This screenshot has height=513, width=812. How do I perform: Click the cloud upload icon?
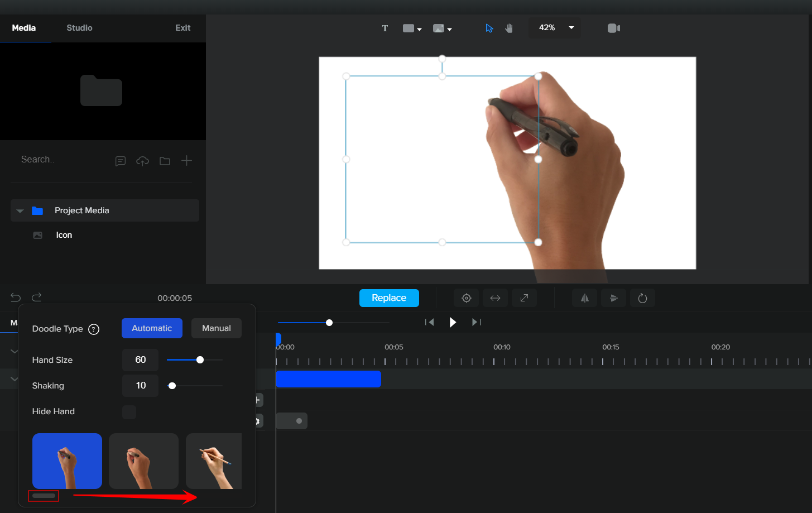click(143, 161)
